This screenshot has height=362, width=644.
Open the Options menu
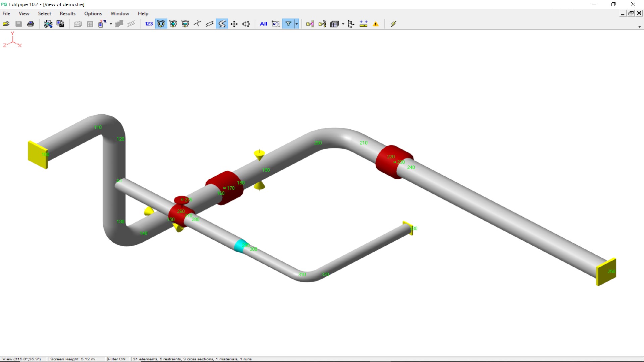click(93, 13)
